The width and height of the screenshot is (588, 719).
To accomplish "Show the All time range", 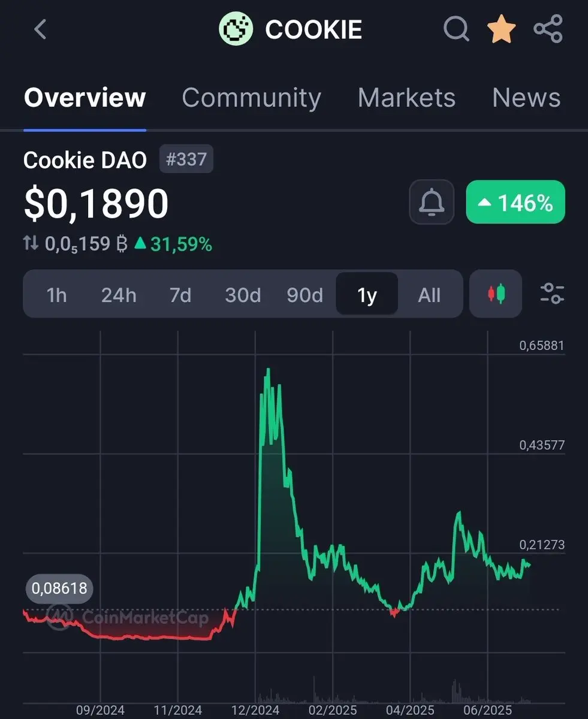I will point(429,295).
